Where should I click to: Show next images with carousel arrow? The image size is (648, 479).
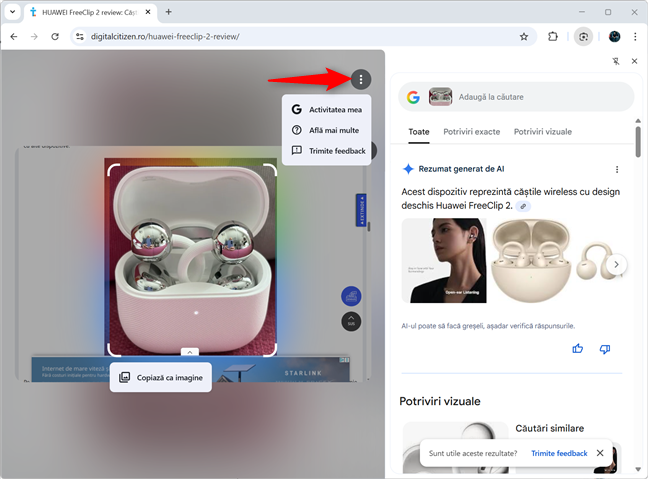(616, 264)
